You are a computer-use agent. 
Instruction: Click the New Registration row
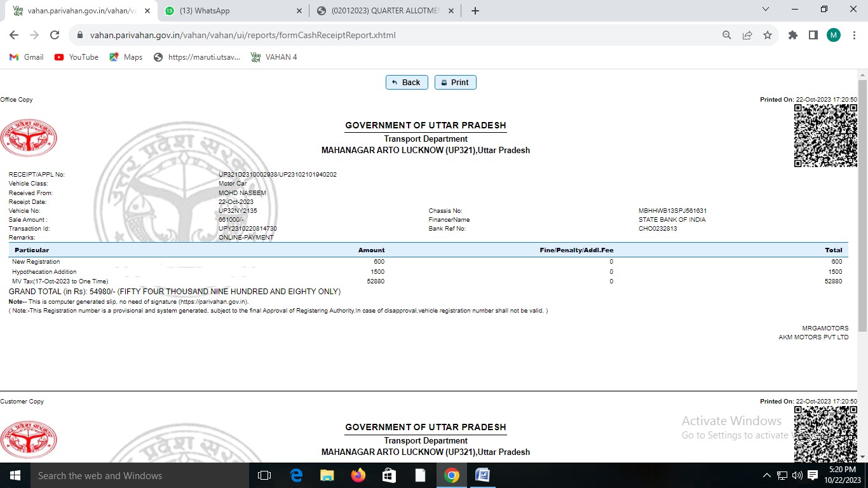coord(428,262)
